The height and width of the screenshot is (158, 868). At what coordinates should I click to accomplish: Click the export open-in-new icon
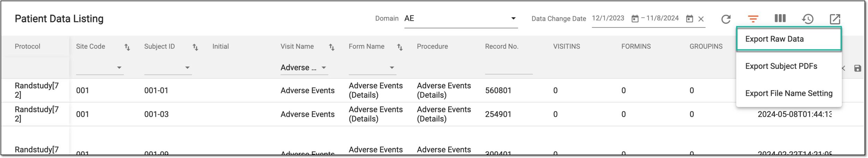click(x=835, y=19)
